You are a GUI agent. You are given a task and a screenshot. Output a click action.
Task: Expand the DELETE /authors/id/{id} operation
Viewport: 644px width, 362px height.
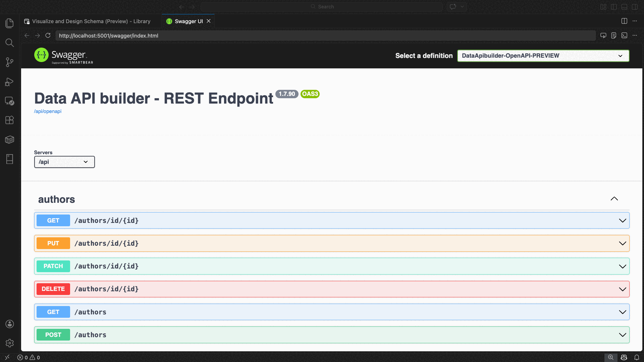(x=622, y=289)
